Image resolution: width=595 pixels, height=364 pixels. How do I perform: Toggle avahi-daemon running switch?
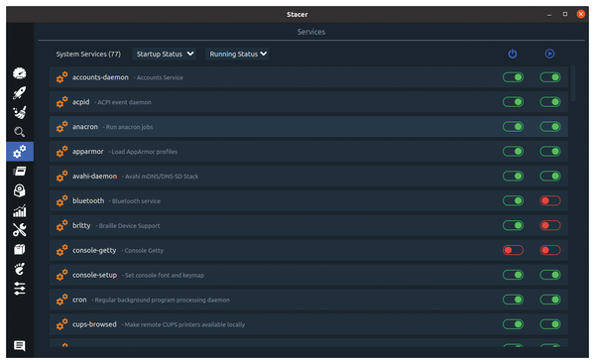click(550, 177)
